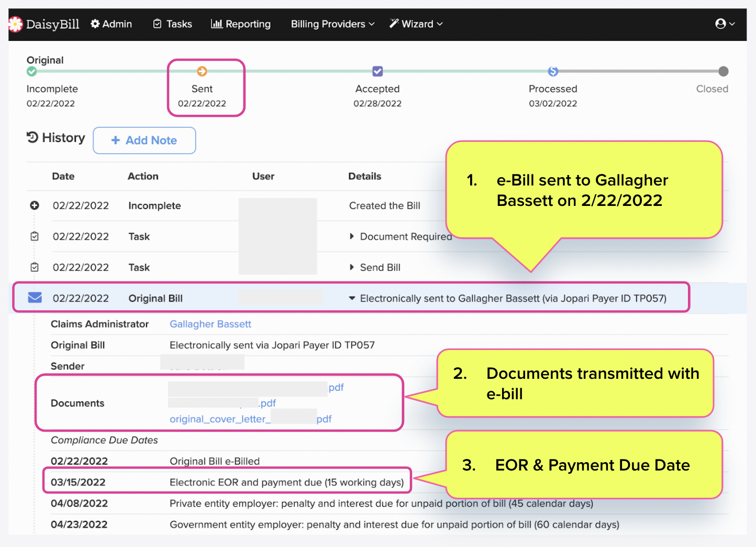
Task: Click the 'Created the Bill' details text
Action: 385,206
